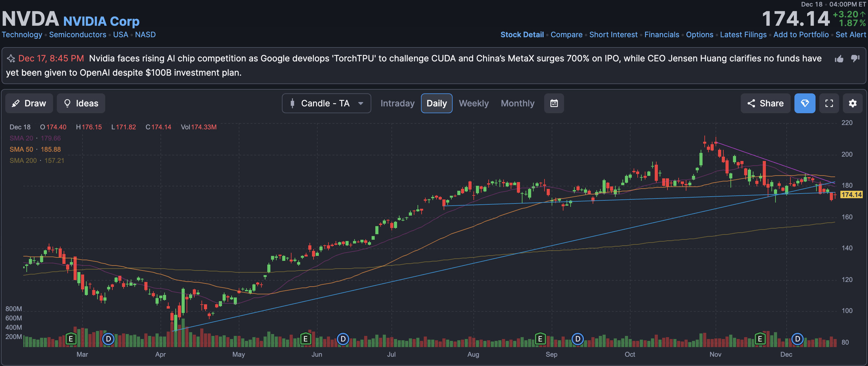Open the calendar date range icon

[554, 103]
